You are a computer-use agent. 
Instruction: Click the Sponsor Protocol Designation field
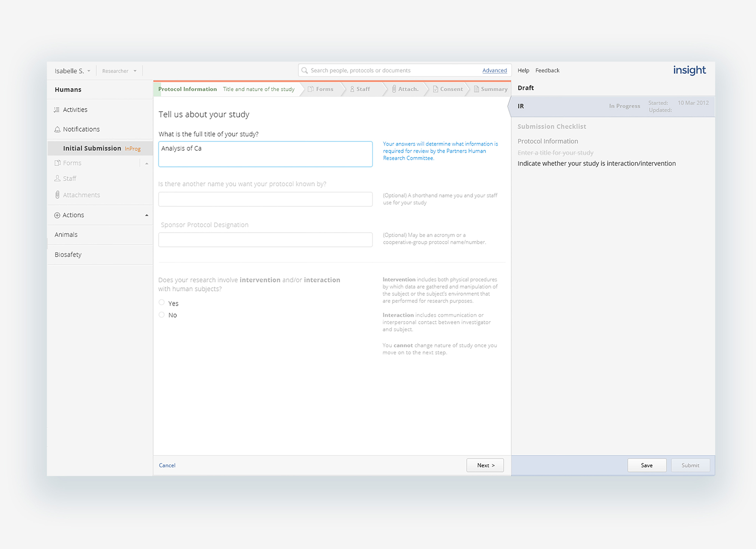point(265,240)
